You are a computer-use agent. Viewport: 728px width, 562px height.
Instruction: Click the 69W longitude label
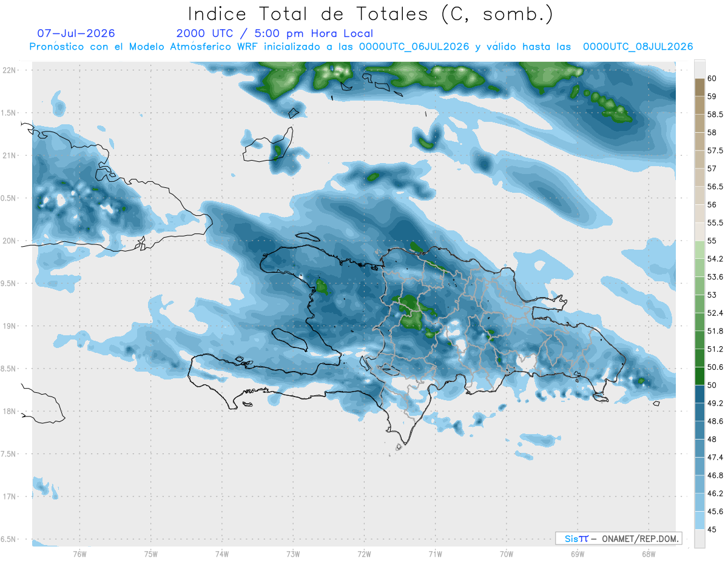point(577,554)
